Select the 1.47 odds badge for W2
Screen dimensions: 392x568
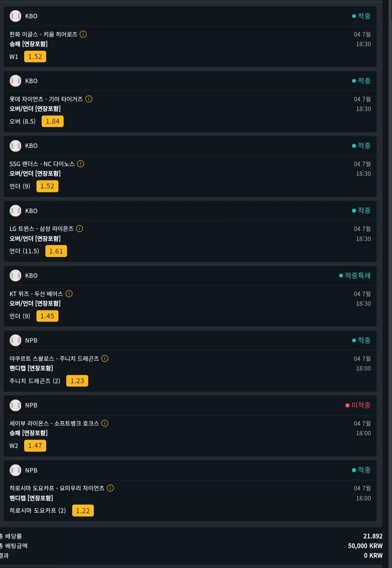click(x=35, y=446)
